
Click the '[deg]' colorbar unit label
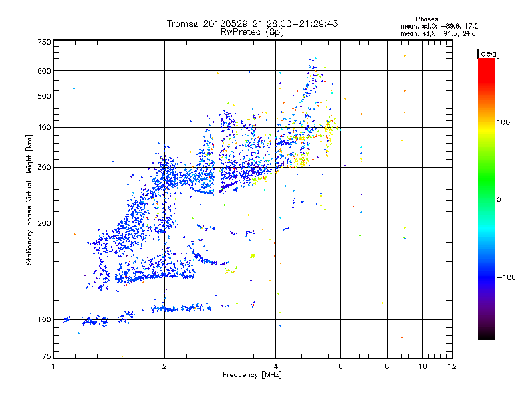488,53
